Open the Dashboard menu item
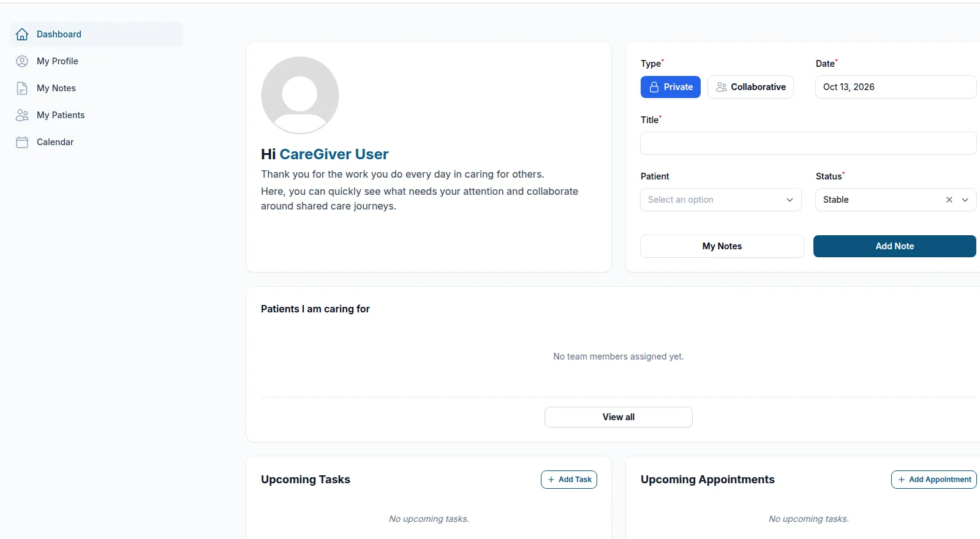This screenshot has height=539, width=980. pos(97,34)
